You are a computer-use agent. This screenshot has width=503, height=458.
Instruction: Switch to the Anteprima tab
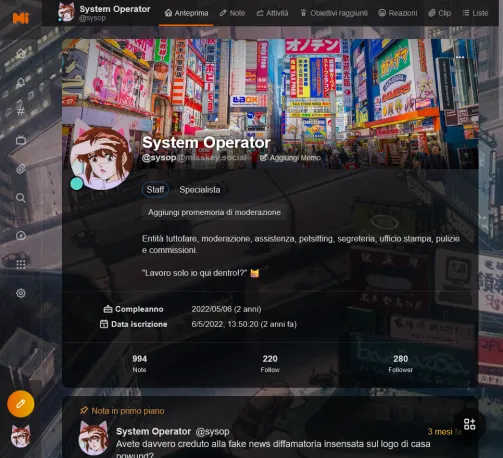pyautogui.click(x=186, y=13)
